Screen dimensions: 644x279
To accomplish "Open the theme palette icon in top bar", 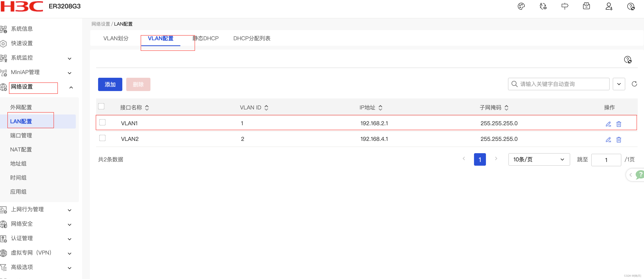I will click(x=521, y=6).
